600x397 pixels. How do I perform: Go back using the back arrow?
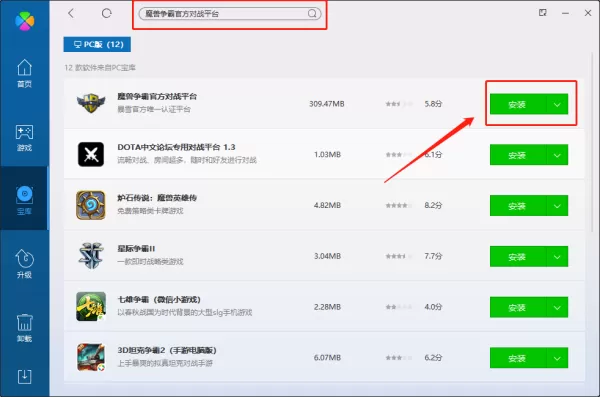pos(71,13)
